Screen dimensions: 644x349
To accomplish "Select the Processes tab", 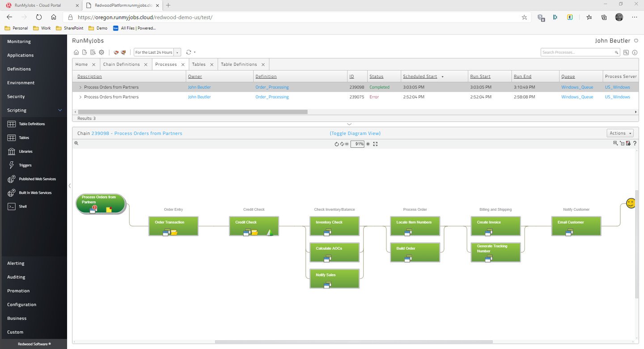I will pos(166,64).
